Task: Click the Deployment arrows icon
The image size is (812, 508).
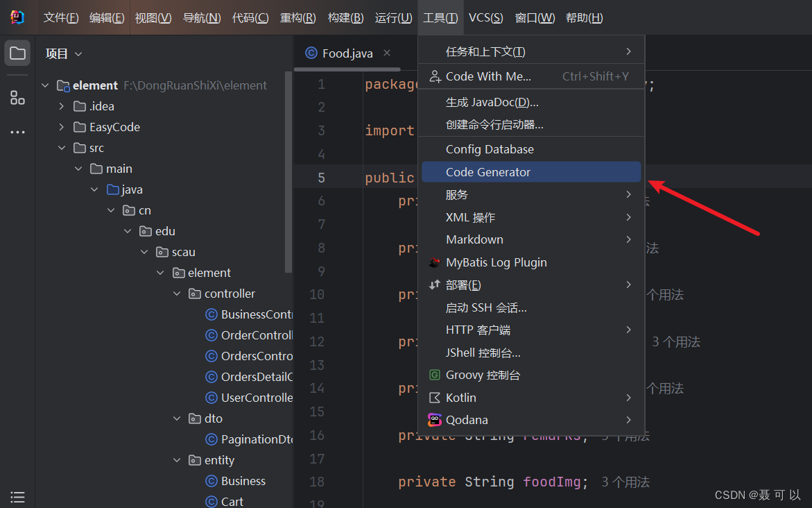Action: (x=435, y=285)
